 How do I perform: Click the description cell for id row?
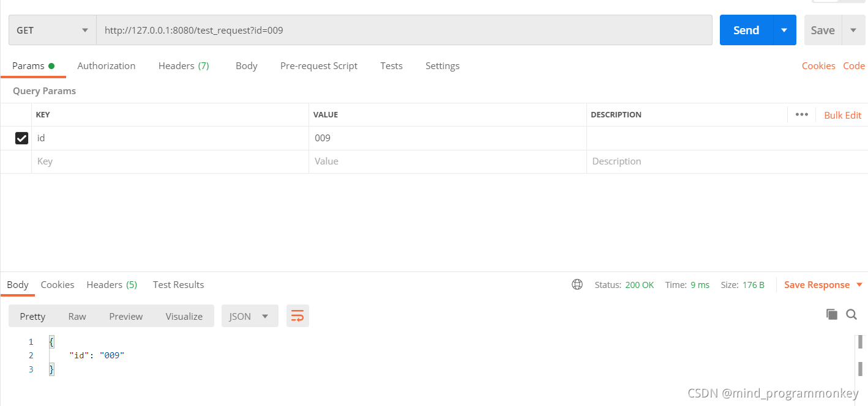[727, 138]
